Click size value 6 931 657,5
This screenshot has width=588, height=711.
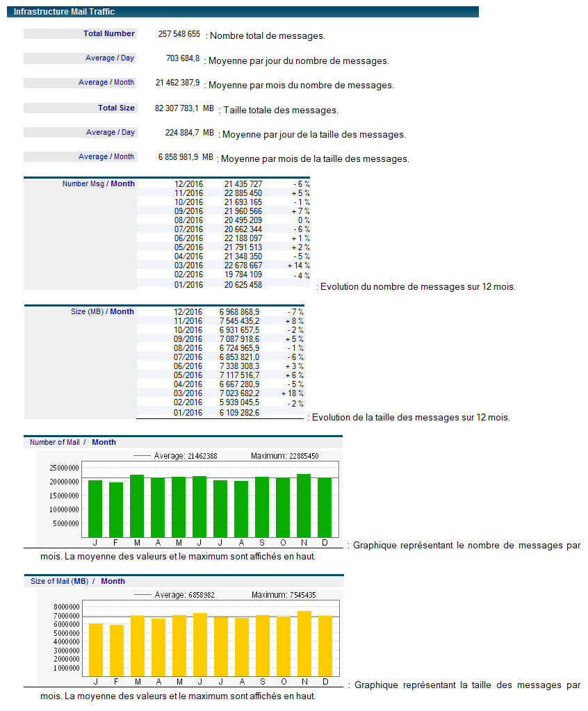(x=239, y=330)
